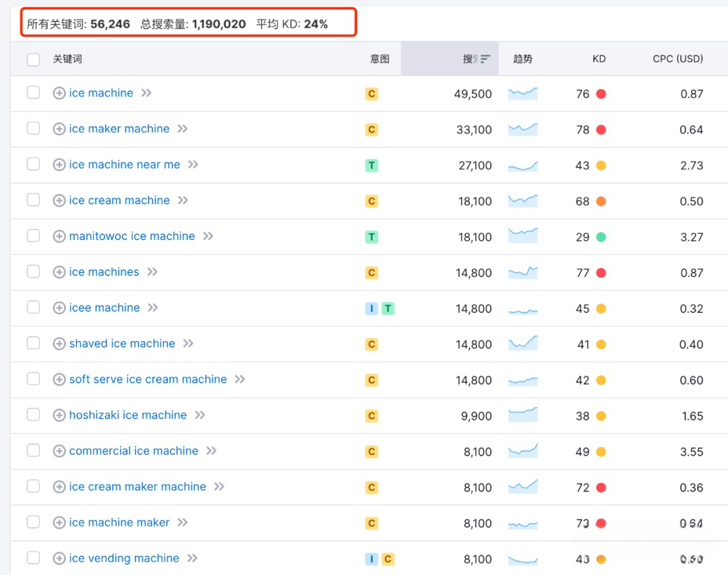Check the box for ice maker machine

click(34, 128)
